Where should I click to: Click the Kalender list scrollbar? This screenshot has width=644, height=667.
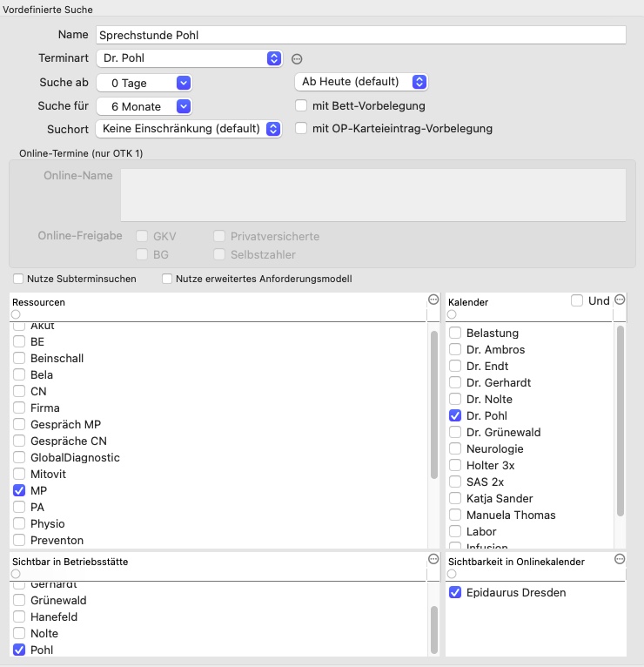click(621, 421)
